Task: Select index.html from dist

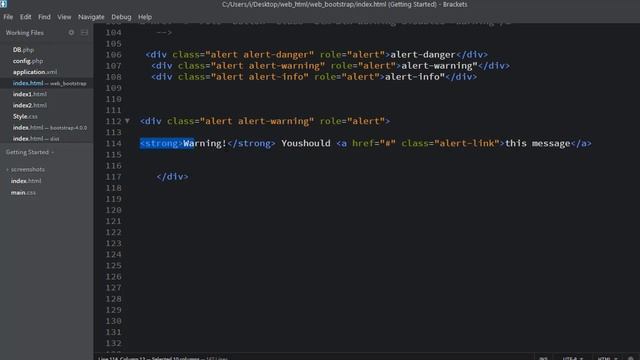Action: point(36,139)
